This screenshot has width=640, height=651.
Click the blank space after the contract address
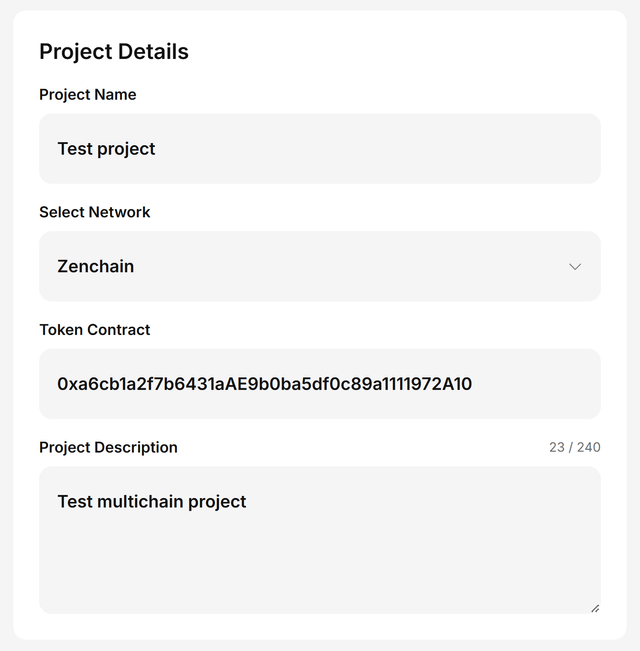[x=535, y=384]
